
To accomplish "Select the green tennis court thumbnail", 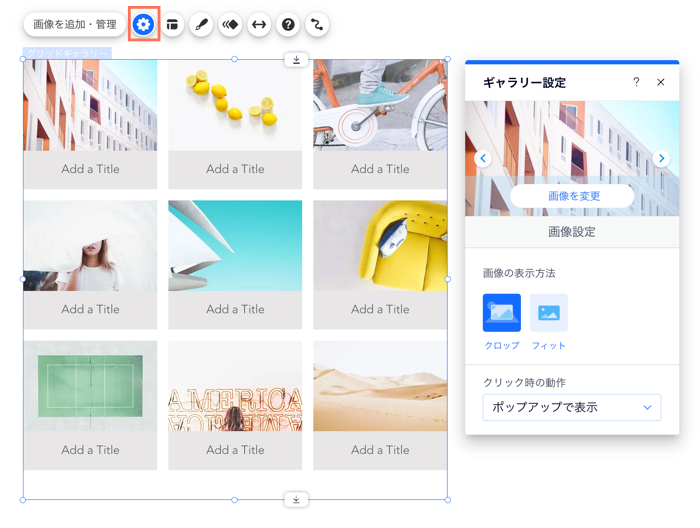I will tap(90, 386).
